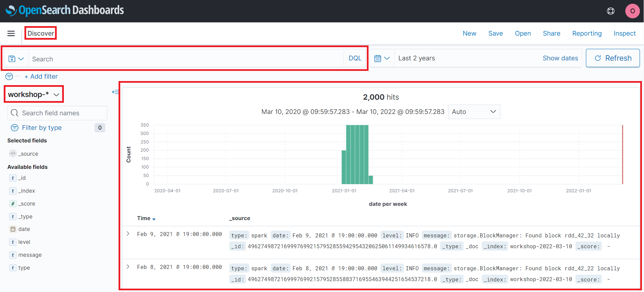
Task: Click the date field calendar icon
Action: (x=13, y=229)
